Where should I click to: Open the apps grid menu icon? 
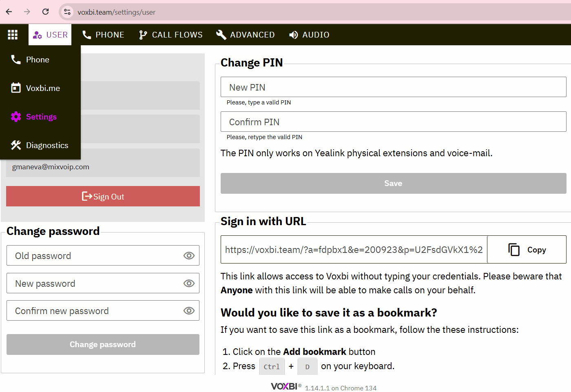(13, 35)
